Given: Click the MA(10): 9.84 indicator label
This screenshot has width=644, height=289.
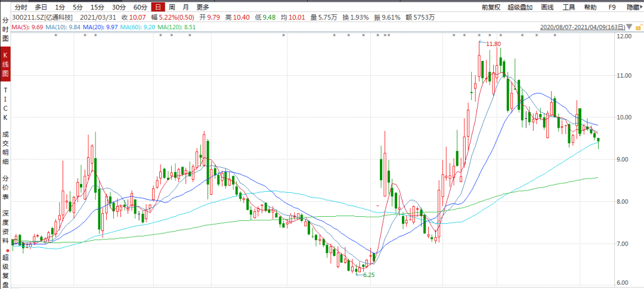Looking at the screenshot, I should (x=61, y=27).
